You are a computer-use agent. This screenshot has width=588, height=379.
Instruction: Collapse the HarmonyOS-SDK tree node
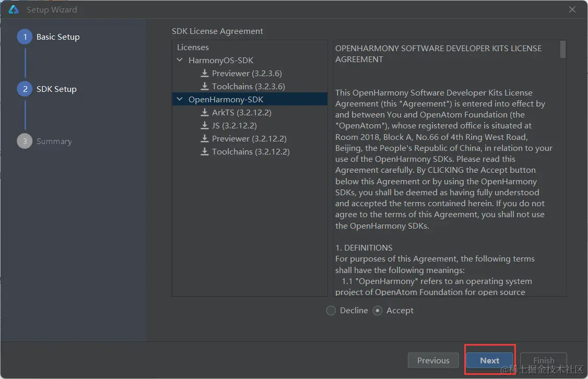180,60
